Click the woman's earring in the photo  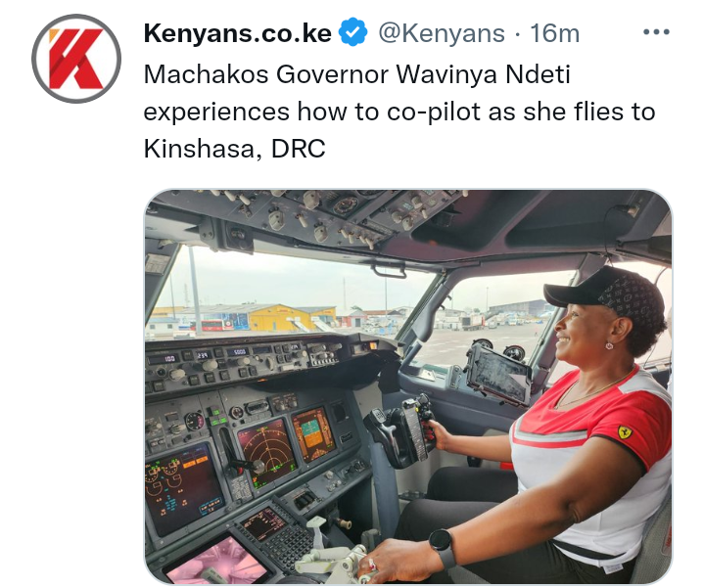609,345
